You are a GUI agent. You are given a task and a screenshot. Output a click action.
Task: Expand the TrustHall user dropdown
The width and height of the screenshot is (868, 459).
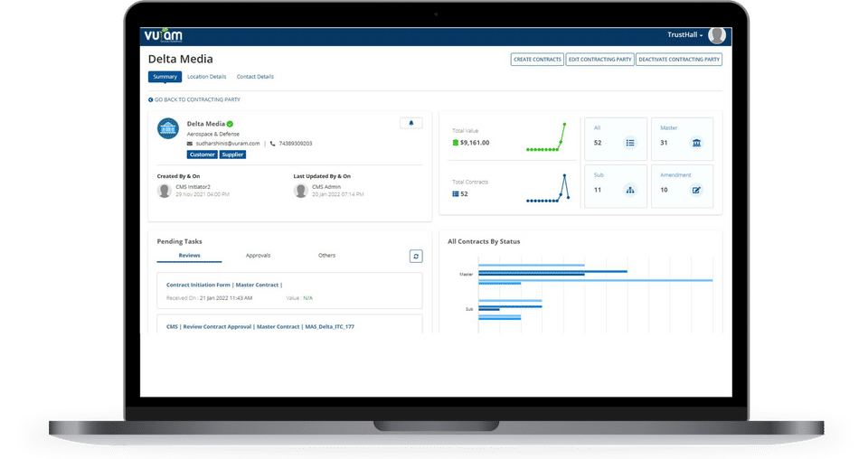coord(684,35)
